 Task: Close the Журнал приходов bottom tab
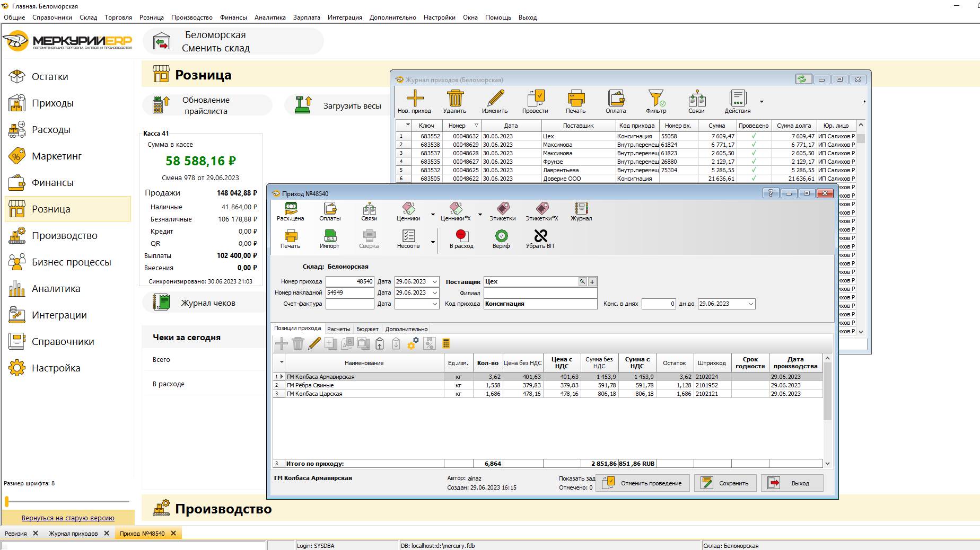[x=107, y=534]
